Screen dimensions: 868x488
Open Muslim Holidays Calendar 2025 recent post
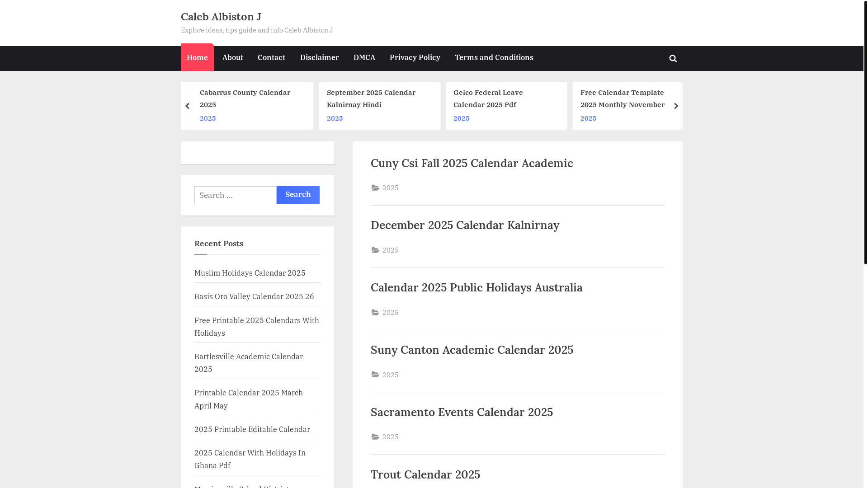(250, 273)
